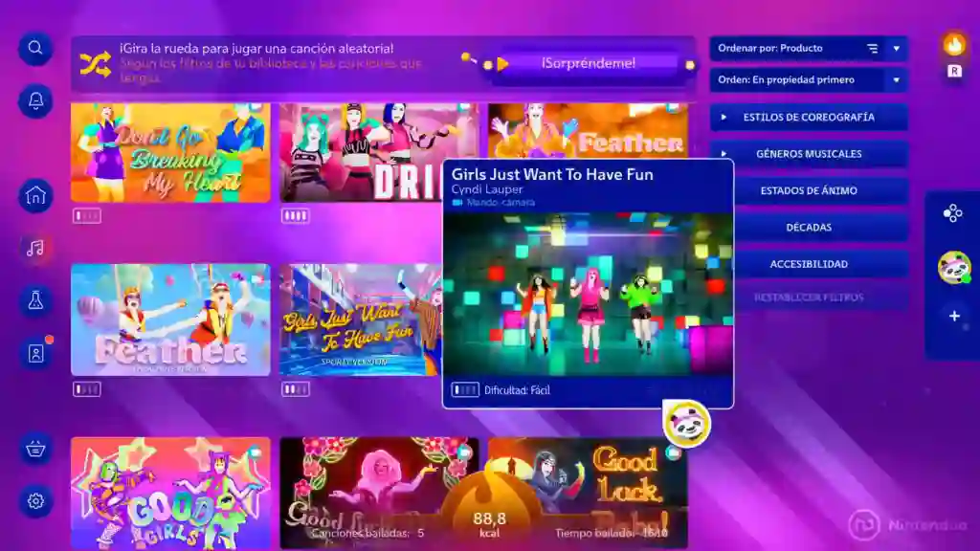
Task: Go to the home icon
Action: 35,197
